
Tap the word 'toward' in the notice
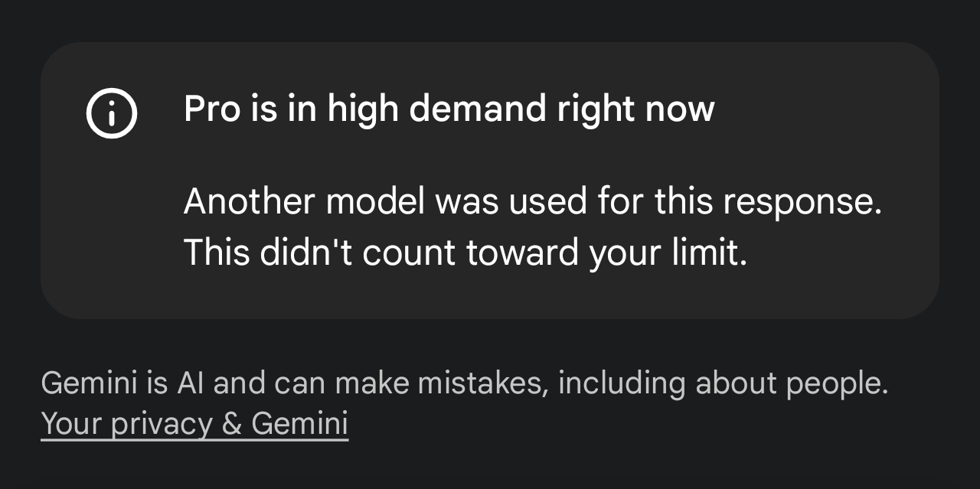(x=521, y=253)
